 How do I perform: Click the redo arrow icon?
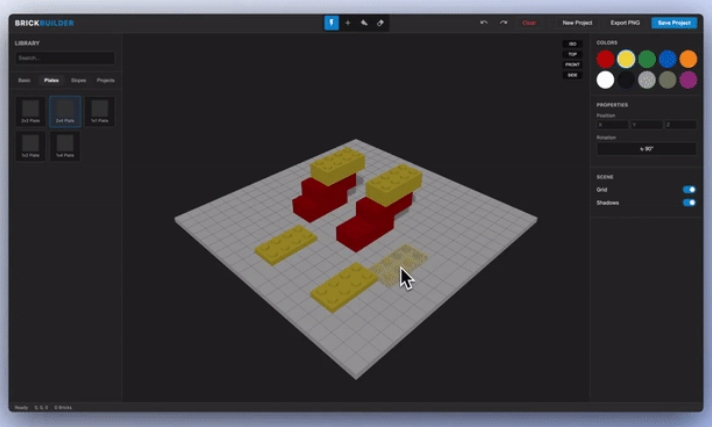[x=503, y=22]
